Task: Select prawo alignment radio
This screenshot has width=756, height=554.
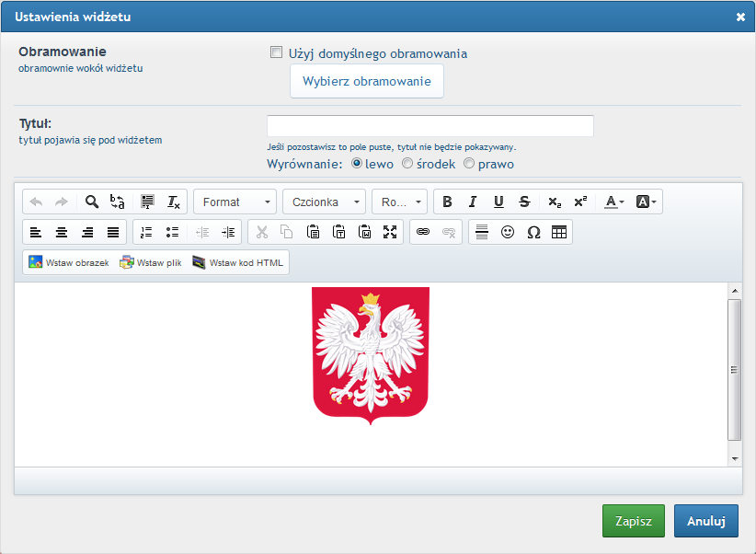Action: (469, 163)
